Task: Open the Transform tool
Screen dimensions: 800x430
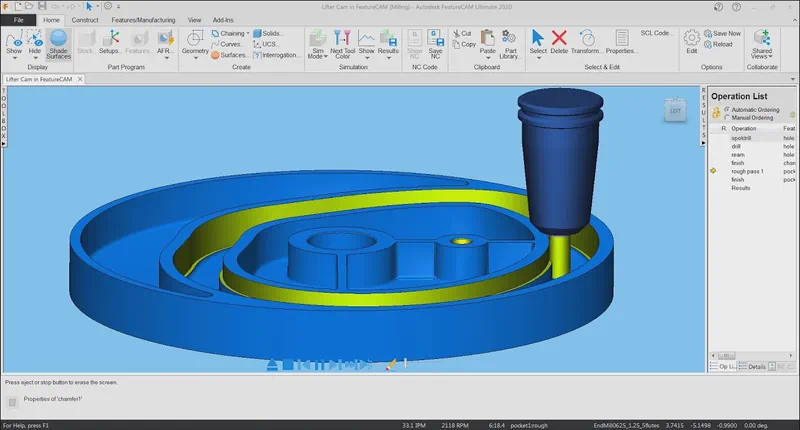Action: pos(586,42)
